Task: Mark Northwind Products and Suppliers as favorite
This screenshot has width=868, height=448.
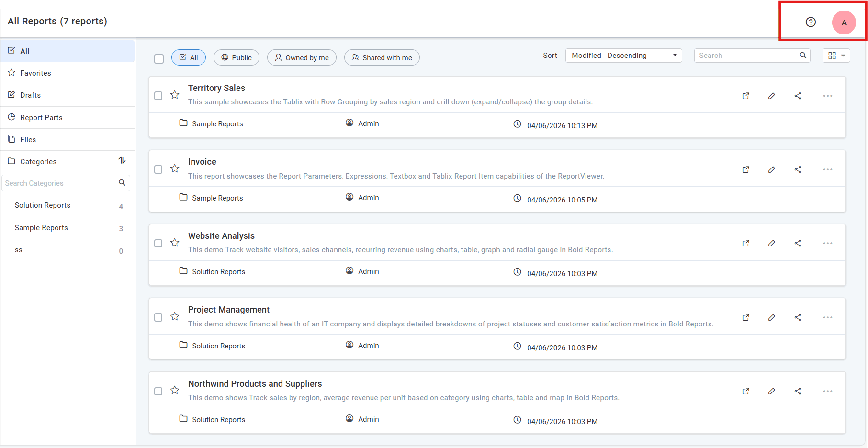Action: click(175, 391)
